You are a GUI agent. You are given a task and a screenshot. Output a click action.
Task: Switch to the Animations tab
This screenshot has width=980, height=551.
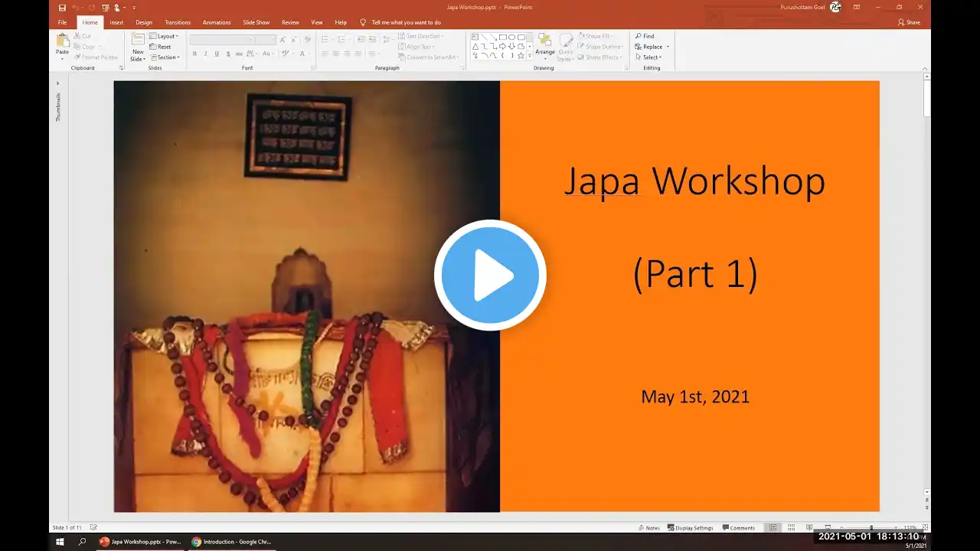coord(217,22)
